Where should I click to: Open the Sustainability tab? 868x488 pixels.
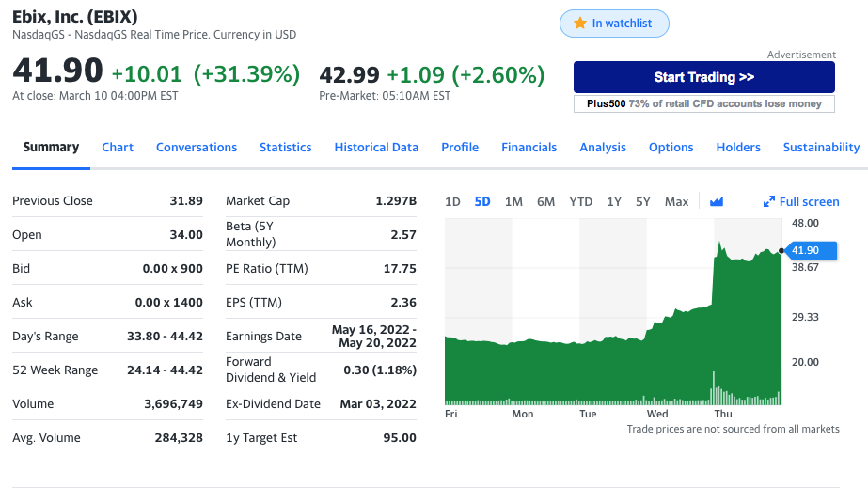coord(821,147)
